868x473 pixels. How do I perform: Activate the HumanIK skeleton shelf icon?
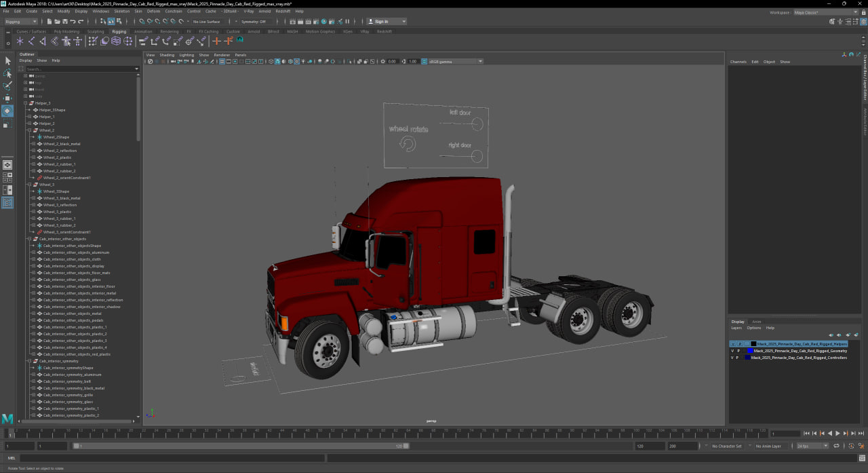pyautogui.click(x=78, y=41)
